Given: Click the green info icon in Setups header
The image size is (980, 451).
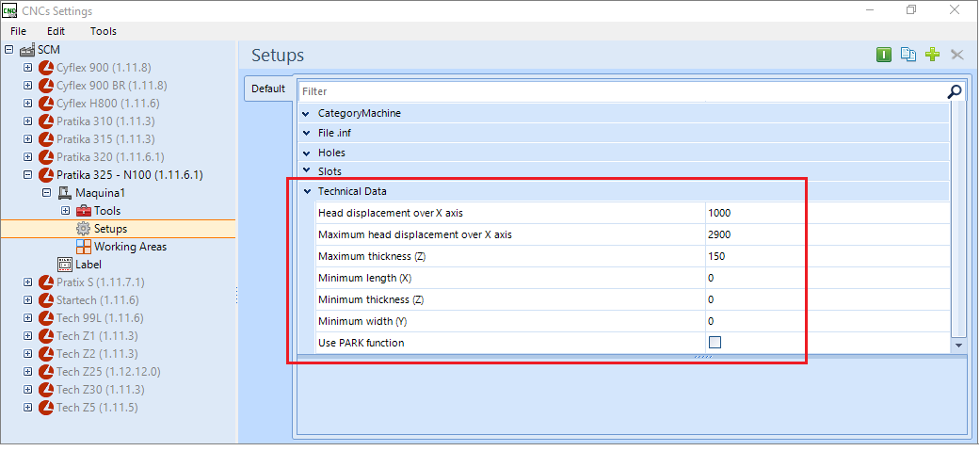Looking at the screenshot, I should pyautogui.click(x=883, y=55).
